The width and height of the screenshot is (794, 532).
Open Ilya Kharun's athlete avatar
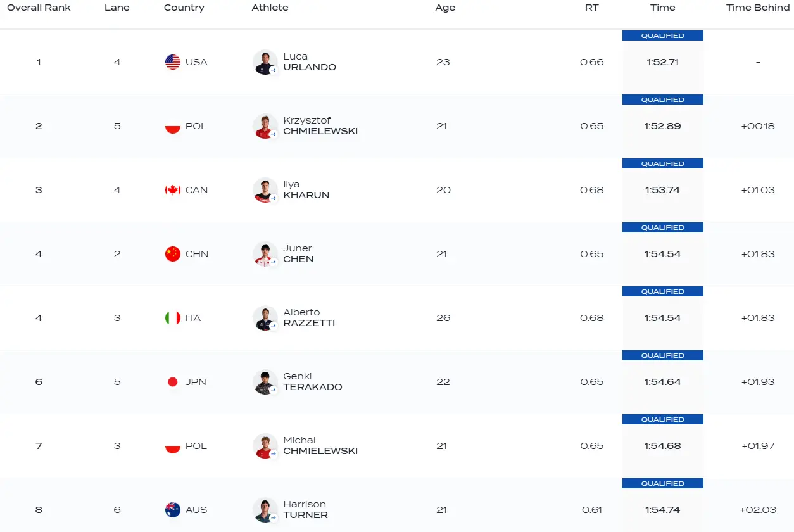[265, 190]
